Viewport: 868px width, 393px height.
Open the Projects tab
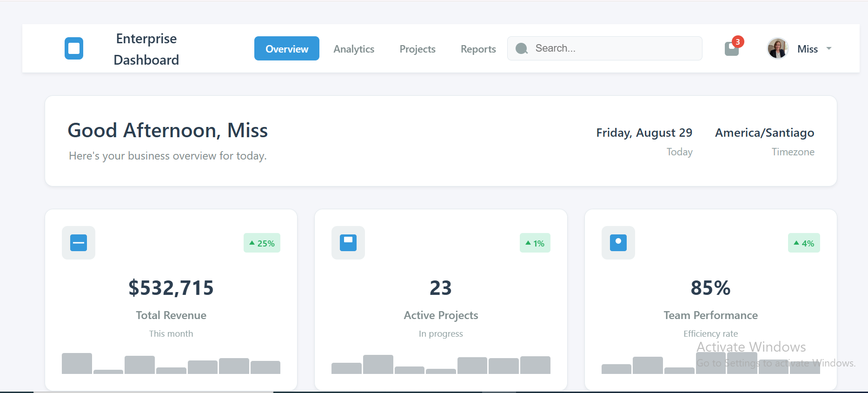point(417,49)
